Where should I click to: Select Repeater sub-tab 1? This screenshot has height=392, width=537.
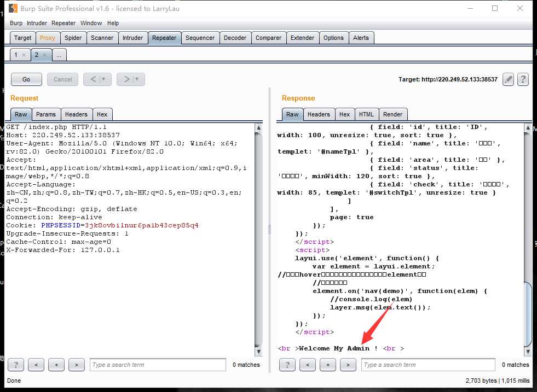pos(16,55)
